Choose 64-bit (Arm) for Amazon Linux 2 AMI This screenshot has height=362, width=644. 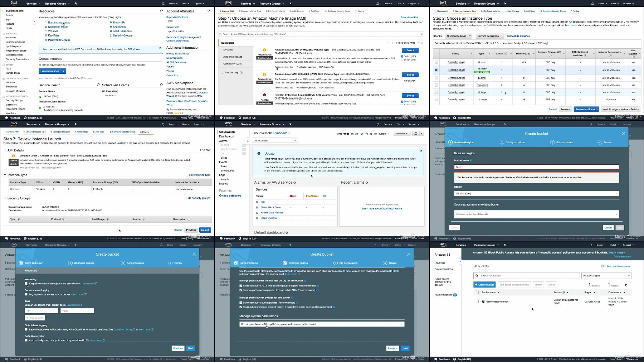[402, 60]
